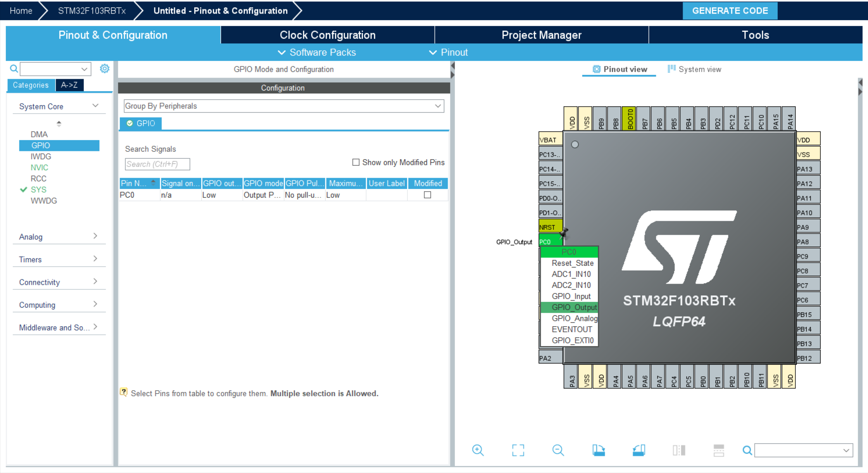868x473 pixels.
Task: Open the Pinout dropdown menu
Action: pos(449,52)
